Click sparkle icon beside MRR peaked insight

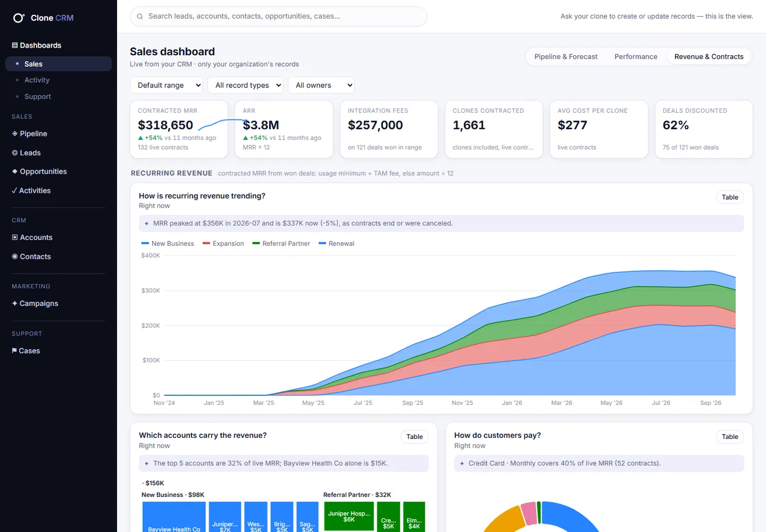pyautogui.click(x=147, y=223)
